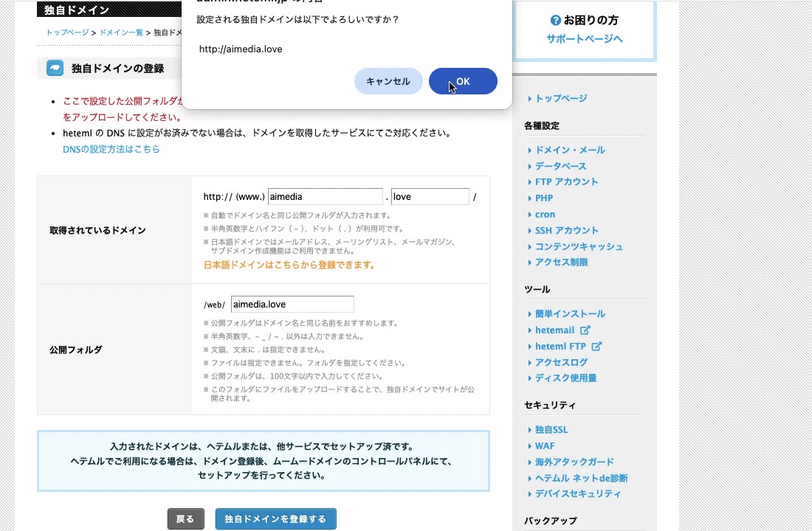Open コンテンツキャッシュ settings
This screenshot has width=812, height=531.
[579, 247]
